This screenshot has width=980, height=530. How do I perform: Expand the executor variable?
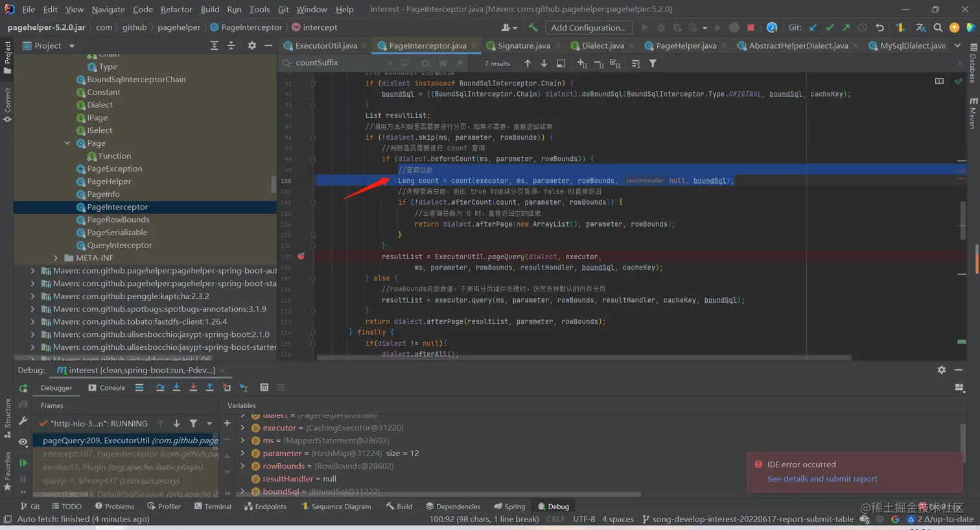coord(242,428)
